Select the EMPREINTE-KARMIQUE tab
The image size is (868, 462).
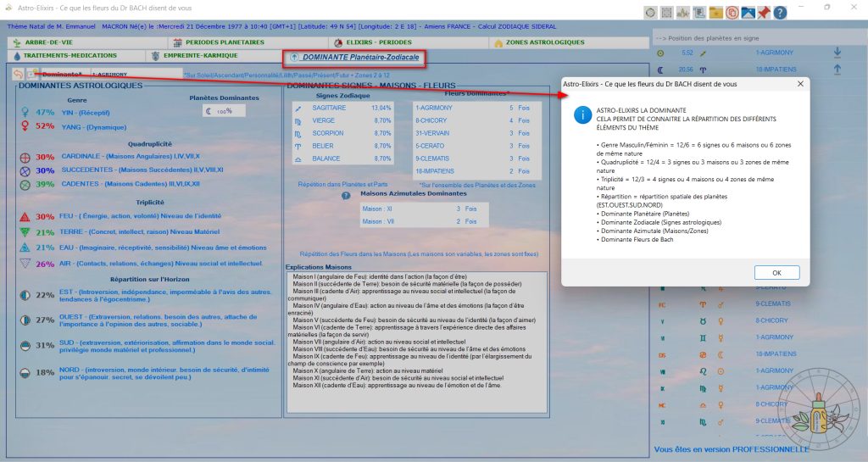pyautogui.click(x=194, y=56)
